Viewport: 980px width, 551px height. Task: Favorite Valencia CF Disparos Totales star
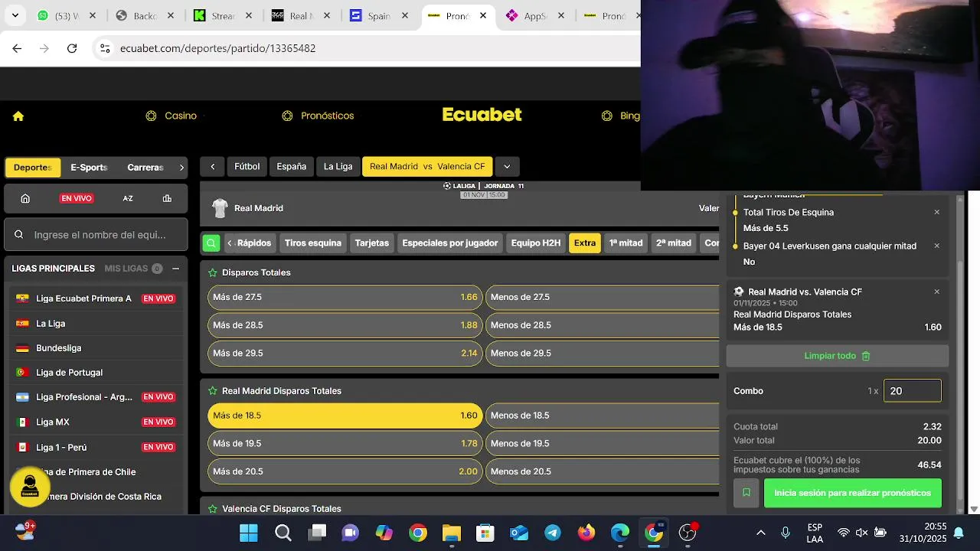tap(212, 509)
